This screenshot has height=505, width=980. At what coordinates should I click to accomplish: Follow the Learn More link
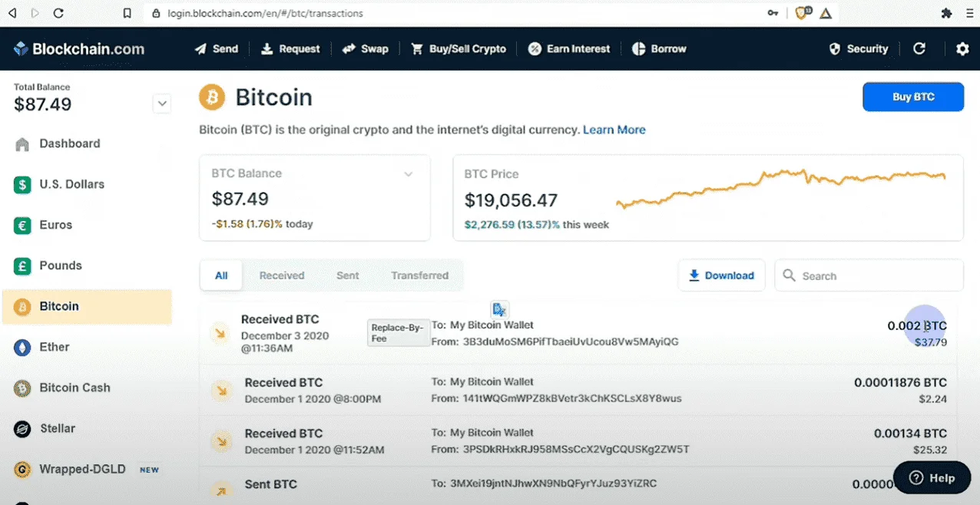pyautogui.click(x=614, y=130)
